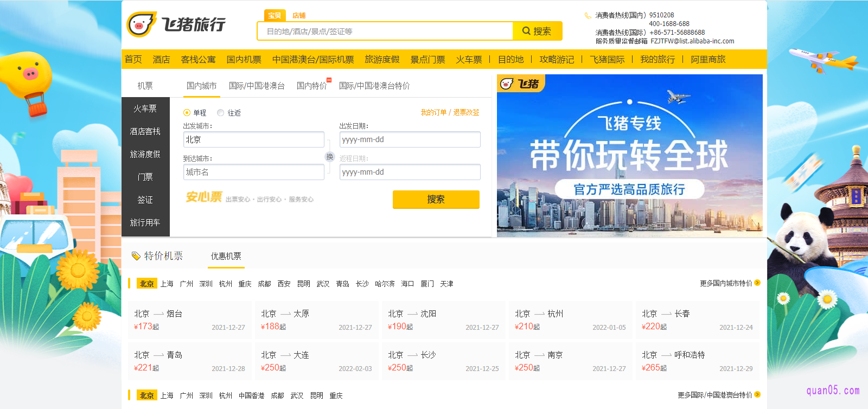Click the yellow 搜索 flight search button
The width and height of the screenshot is (868, 409).
tap(436, 199)
